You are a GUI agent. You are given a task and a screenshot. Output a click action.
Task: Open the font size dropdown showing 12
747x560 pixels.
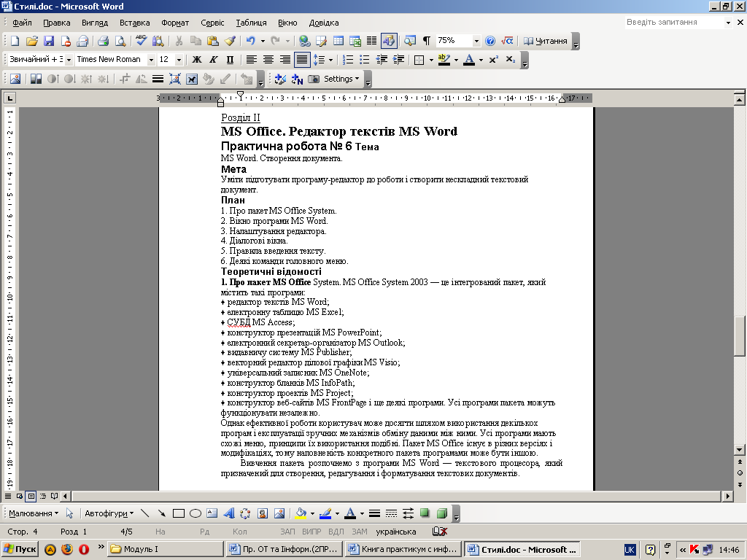click(179, 60)
